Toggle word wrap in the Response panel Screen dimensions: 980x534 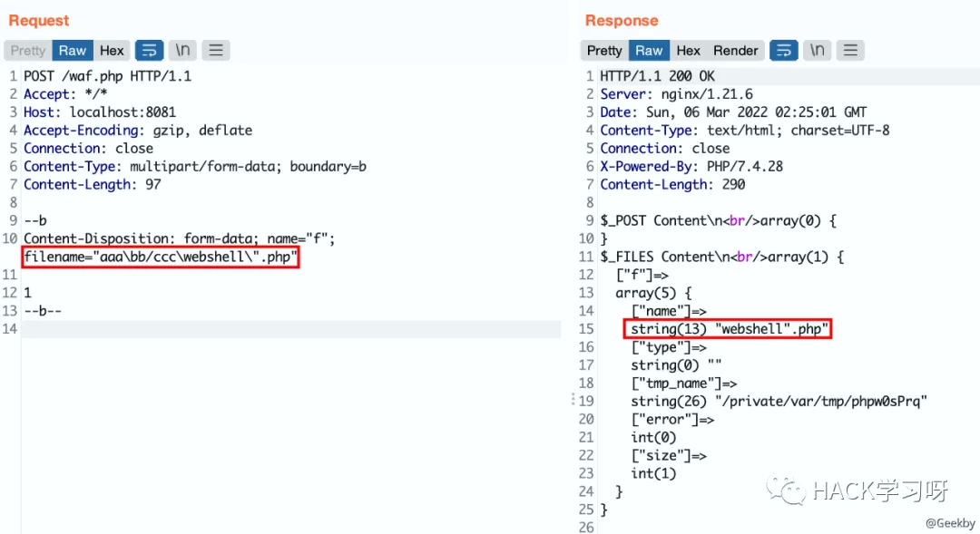click(x=783, y=51)
